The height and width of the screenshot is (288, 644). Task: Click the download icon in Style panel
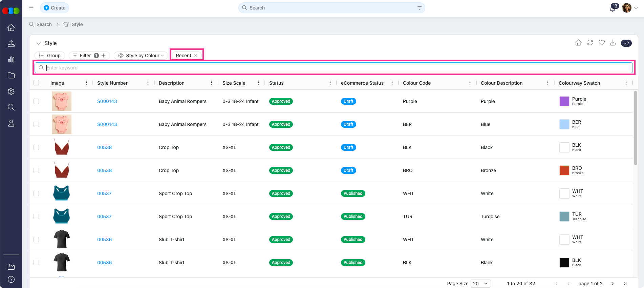[613, 43]
